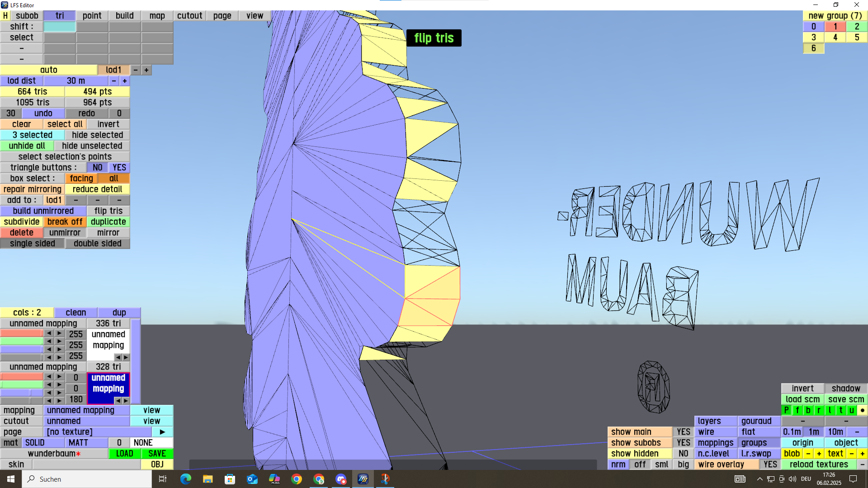This screenshot has height=488, width=868.
Task: Open the cutout tab
Action: 189,16
